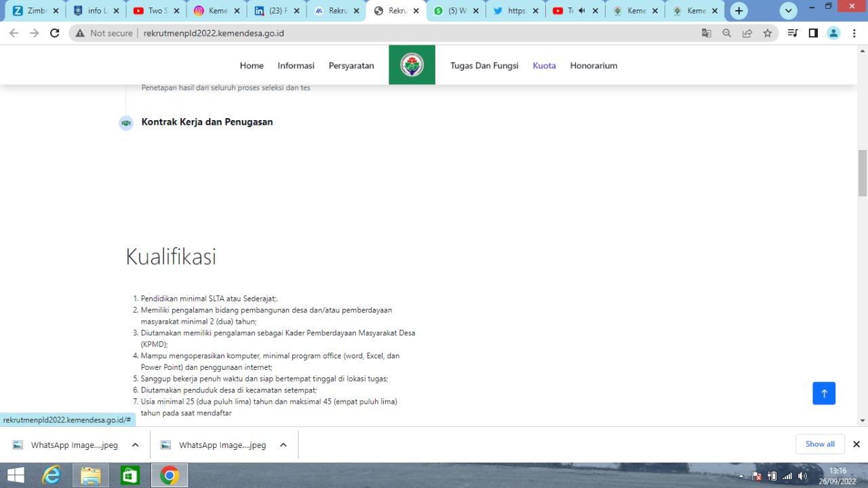This screenshot has height=488, width=868.
Task: Expand options for second WhatsApp Image download
Action: point(283,445)
